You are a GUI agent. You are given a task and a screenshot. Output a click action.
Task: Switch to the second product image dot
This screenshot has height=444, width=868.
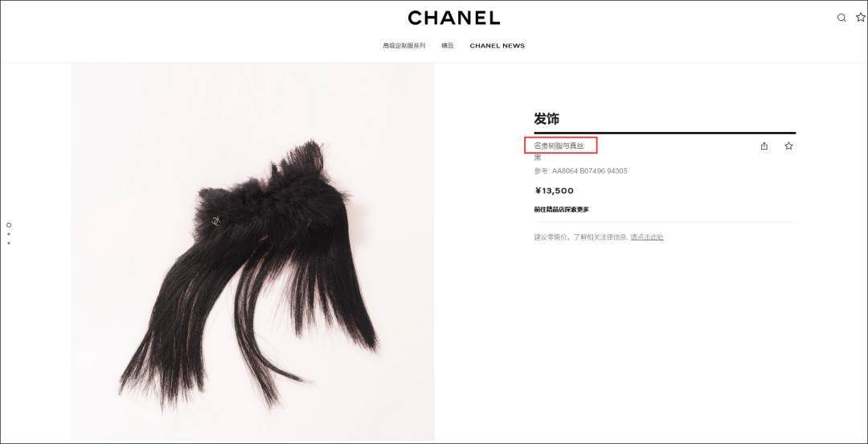pos(9,235)
